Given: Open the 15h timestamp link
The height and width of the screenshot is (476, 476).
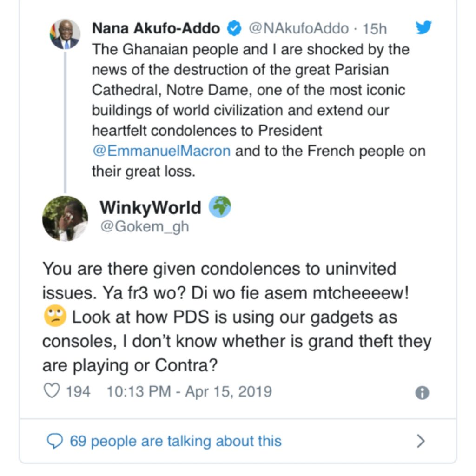Looking at the screenshot, I should coord(374,29).
